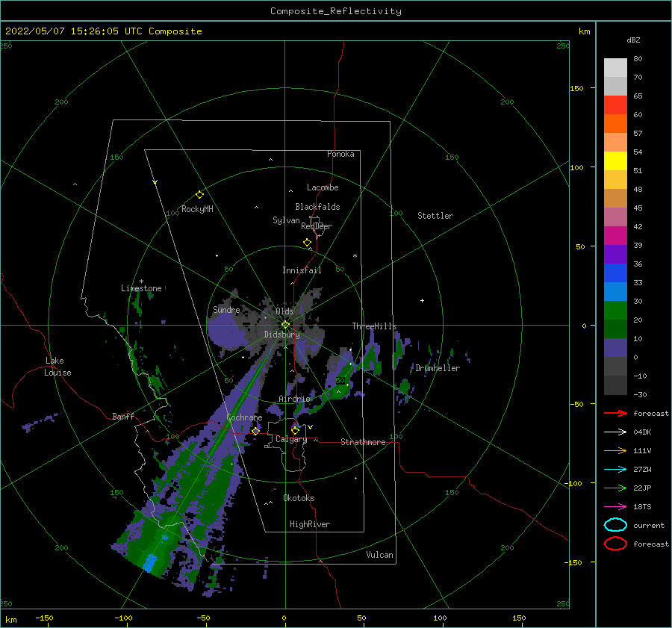This screenshot has height=628, width=672.
Task: Click the red forecast ellipse icon
Action: (615, 544)
